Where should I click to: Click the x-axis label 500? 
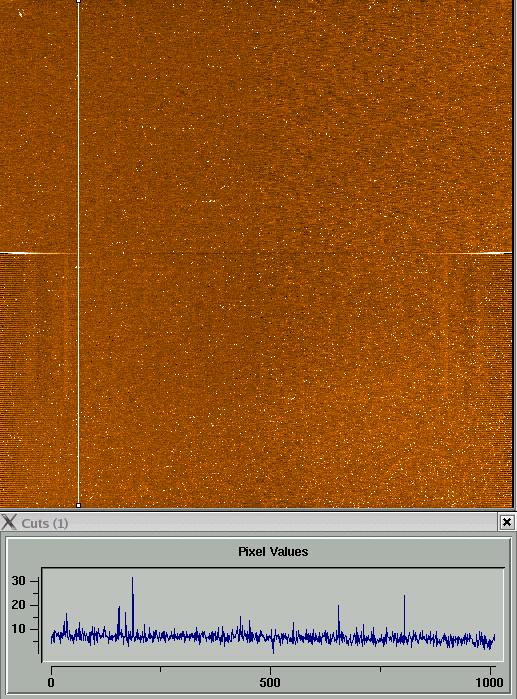click(270, 683)
